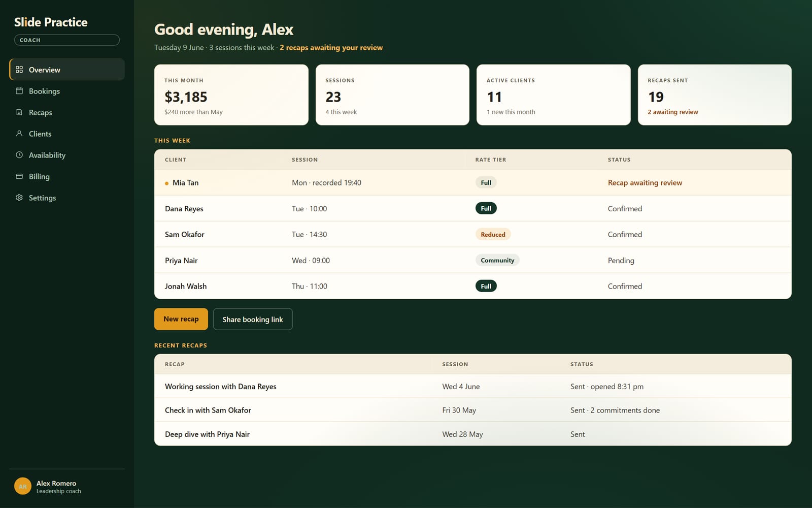Open 'Check in with Sam Okafor' recap
This screenshot has width=812, height=508.
pyautogui.click(x=208, y=410)
